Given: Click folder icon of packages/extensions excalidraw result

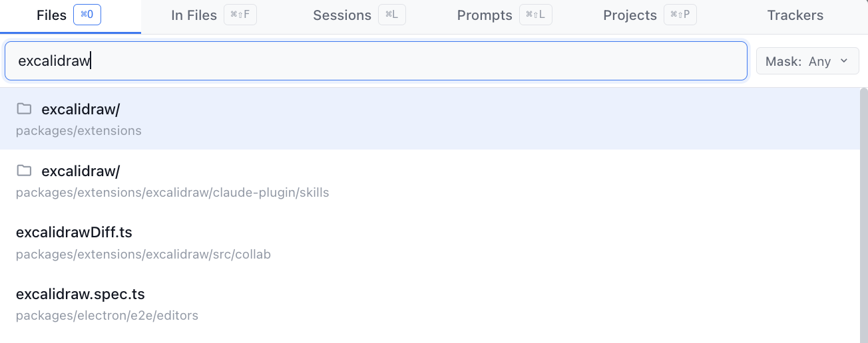Looking at the screenshot, I should coord(24,109).
